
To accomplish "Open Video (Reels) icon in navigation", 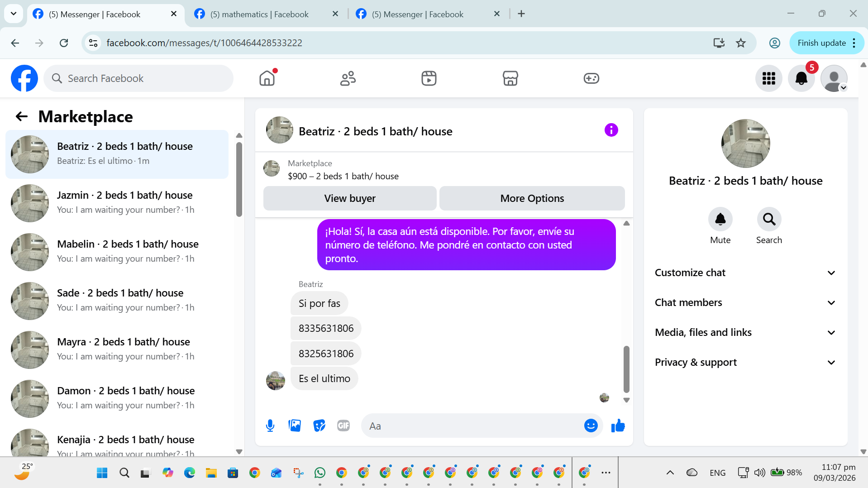I will 429,78.
